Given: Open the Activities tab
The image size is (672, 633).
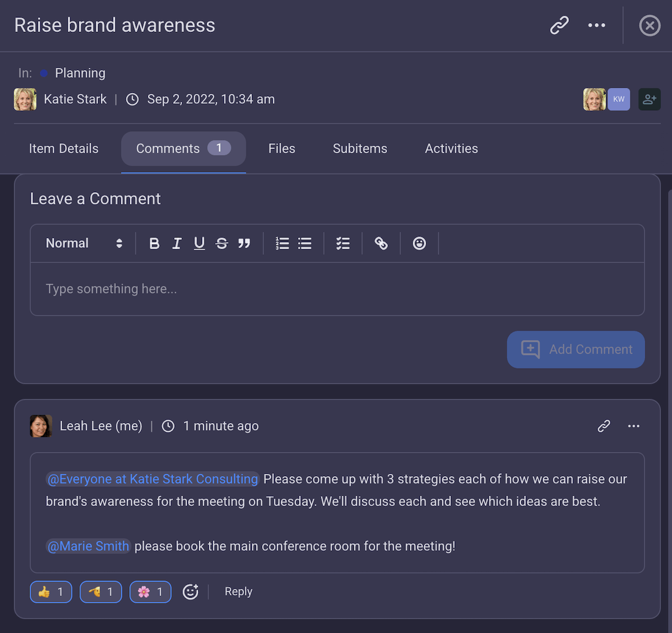Looking at the screenshot, I should point(451,148).
